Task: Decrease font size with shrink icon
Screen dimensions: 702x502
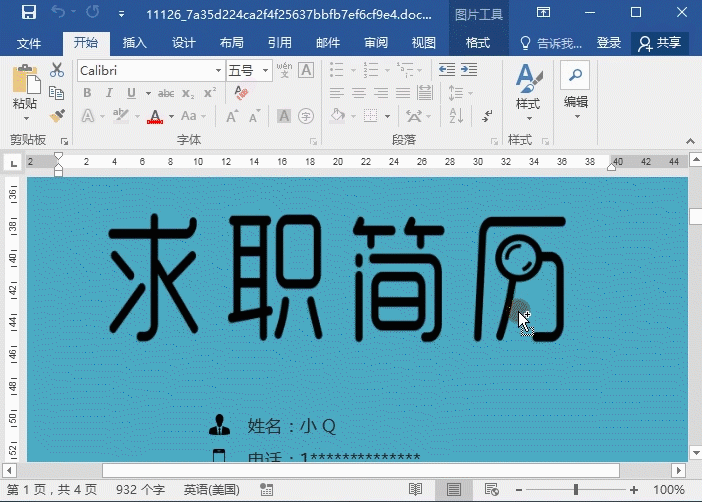Action: (x=254, y=117)
